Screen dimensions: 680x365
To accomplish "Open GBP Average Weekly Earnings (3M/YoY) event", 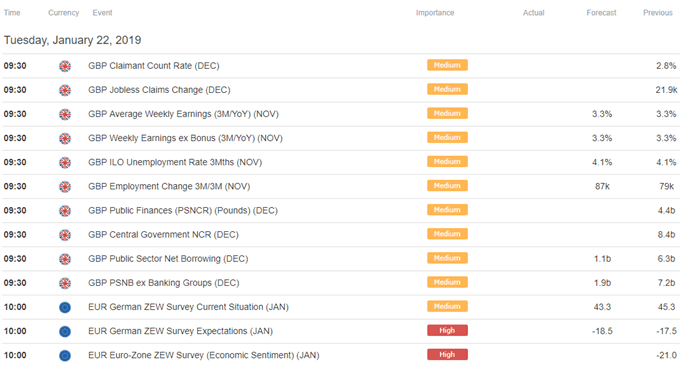I will [x=183, y=114].
